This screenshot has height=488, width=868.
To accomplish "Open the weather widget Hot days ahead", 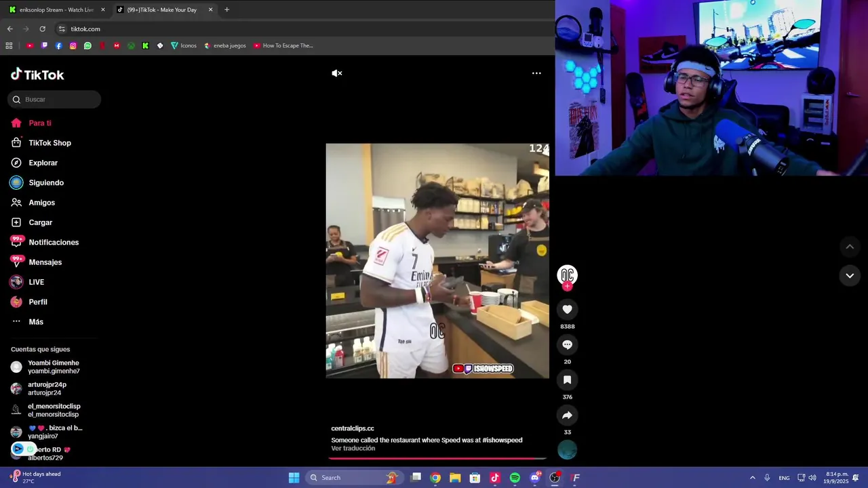I will 36,477.
